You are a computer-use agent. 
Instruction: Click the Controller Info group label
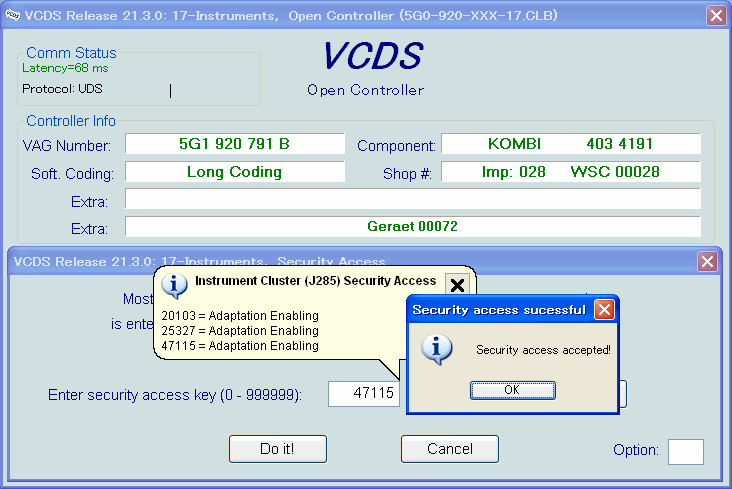point(71,120)
